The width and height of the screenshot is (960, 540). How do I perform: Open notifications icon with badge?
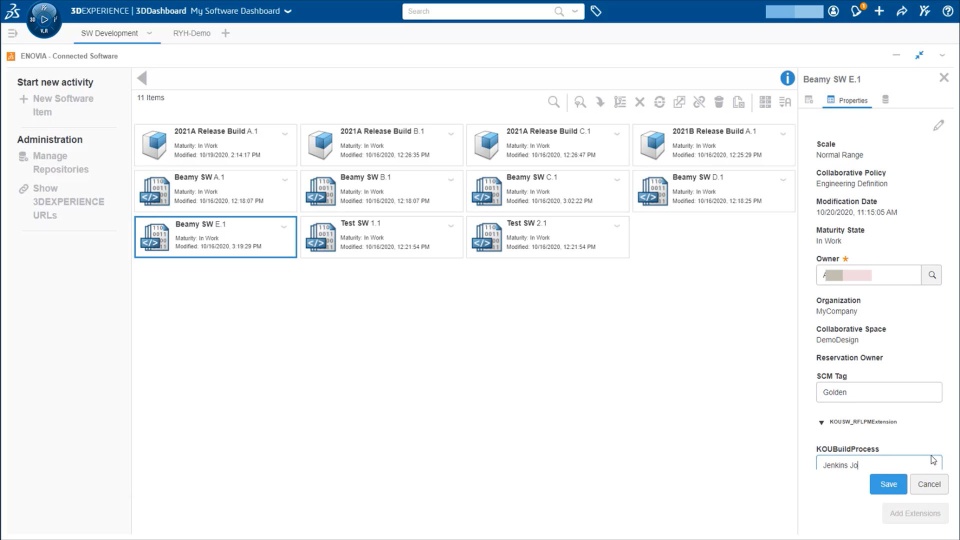point(857,10)
